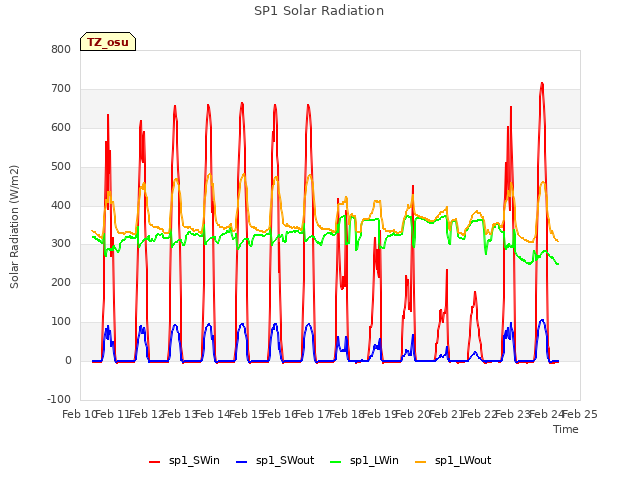Click the 200 y-axis tick label
640x480 pixels.
61,282
